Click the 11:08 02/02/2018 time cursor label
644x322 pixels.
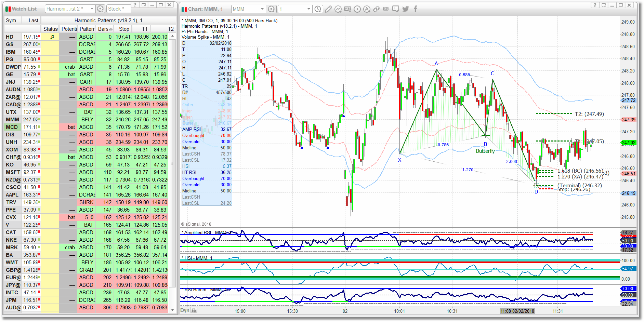coord(517,311)
